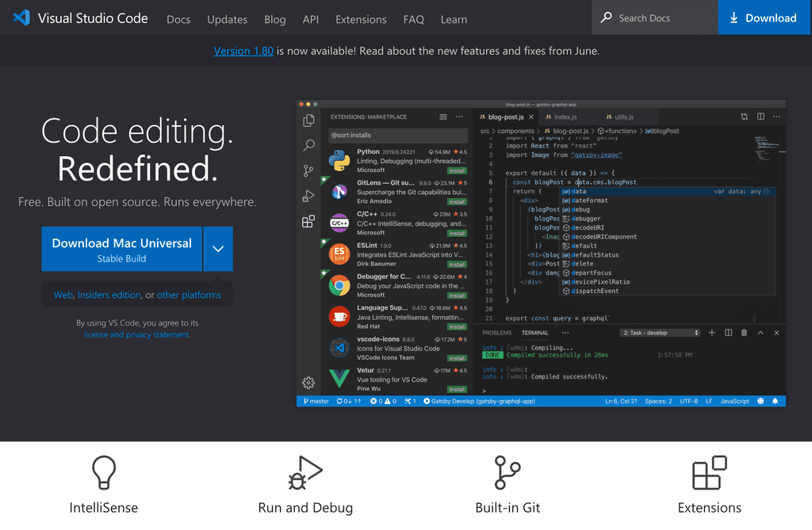Open the platform dropdown beside Download Mac Universal
The height and width of the screenshot is (530, 812).
tap(218, 249)
